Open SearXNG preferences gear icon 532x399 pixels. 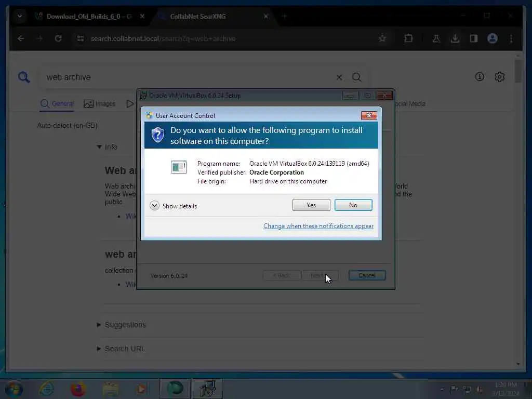pos(499,77)
